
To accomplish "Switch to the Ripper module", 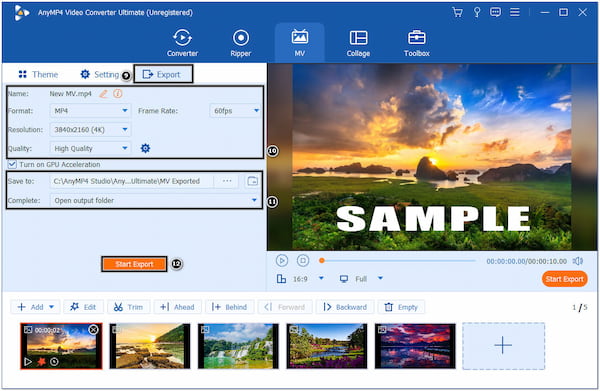I will 241,43.
